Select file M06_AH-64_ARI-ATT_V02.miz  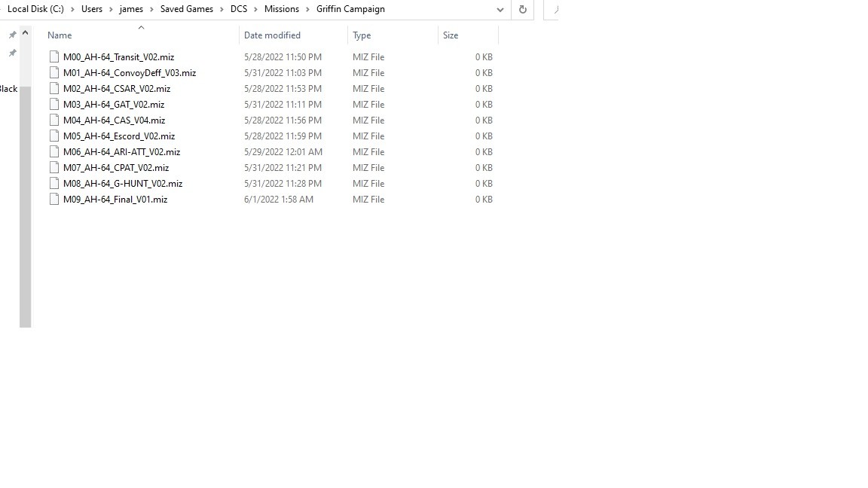click(122, 151)
